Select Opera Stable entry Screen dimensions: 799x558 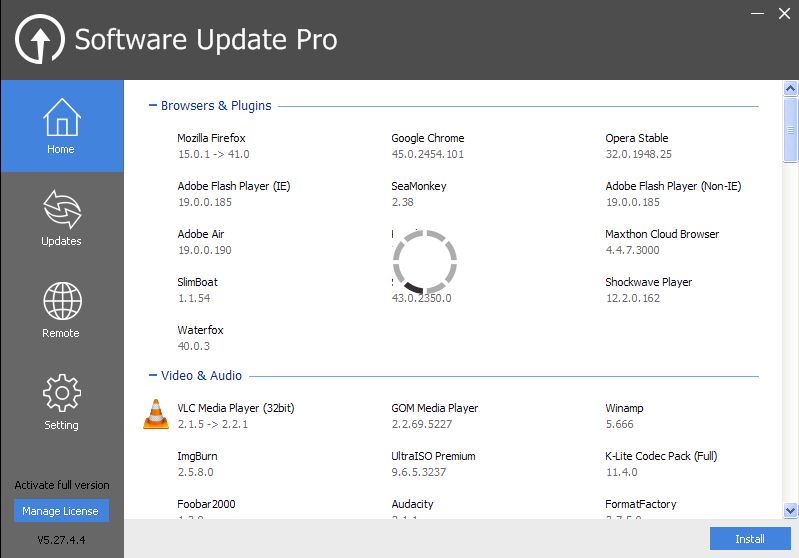tap(636, 138)
